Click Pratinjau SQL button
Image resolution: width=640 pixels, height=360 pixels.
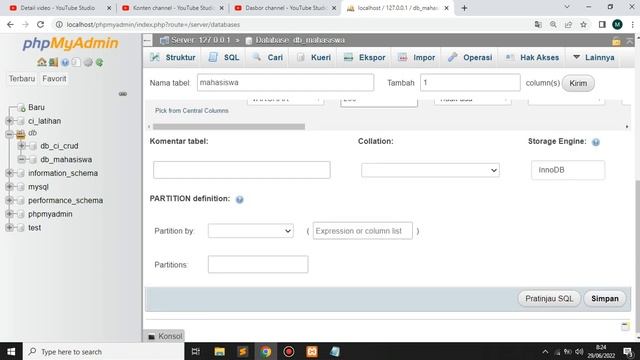click(x=549, y=299)
